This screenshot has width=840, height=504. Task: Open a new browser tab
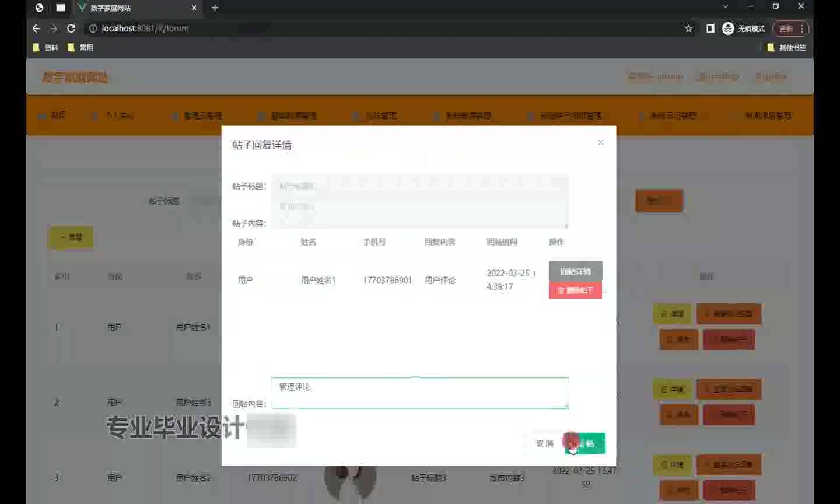tap(215, 8)
